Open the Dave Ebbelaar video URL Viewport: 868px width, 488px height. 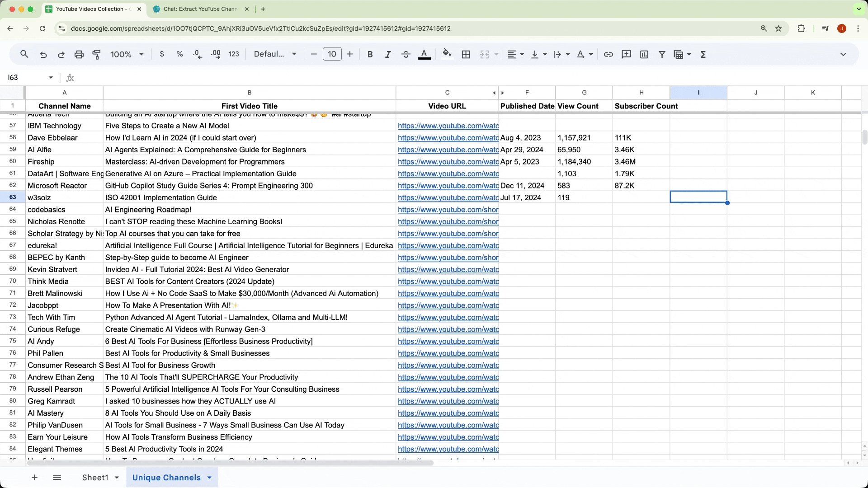[448, 138]
